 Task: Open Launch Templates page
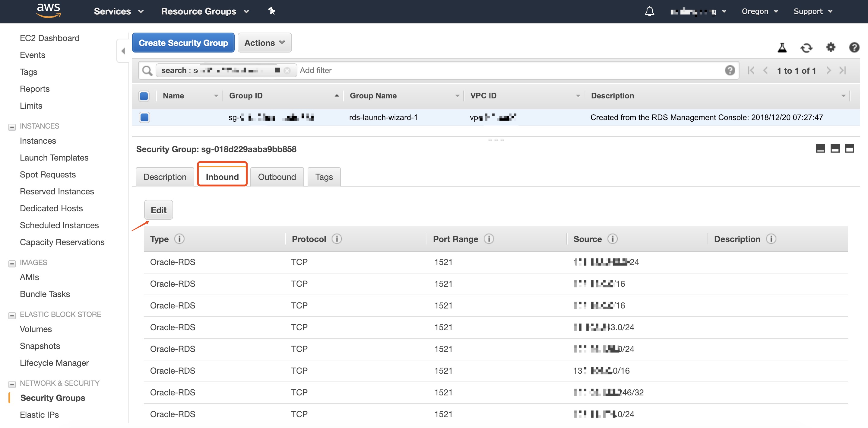(54, 158)
